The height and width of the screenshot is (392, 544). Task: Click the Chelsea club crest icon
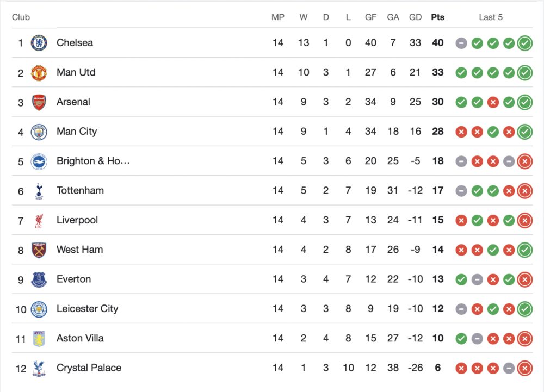point(39,43)
